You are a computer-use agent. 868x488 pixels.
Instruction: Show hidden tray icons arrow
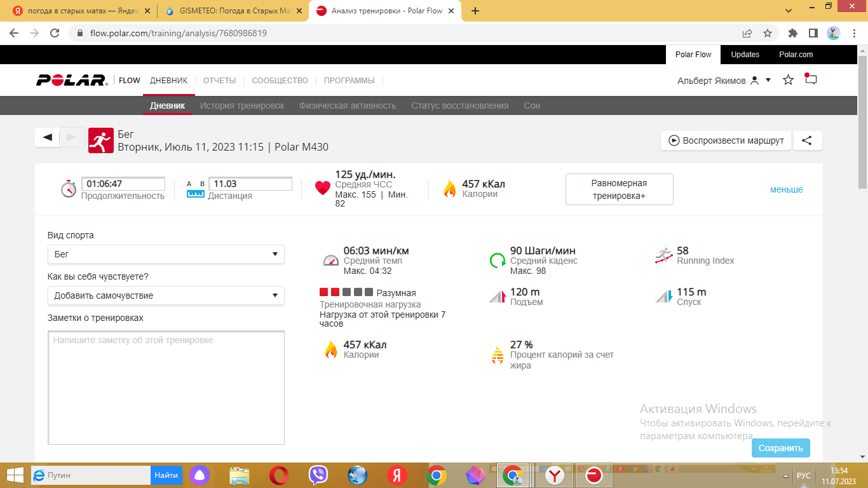(x=787, y=475)
